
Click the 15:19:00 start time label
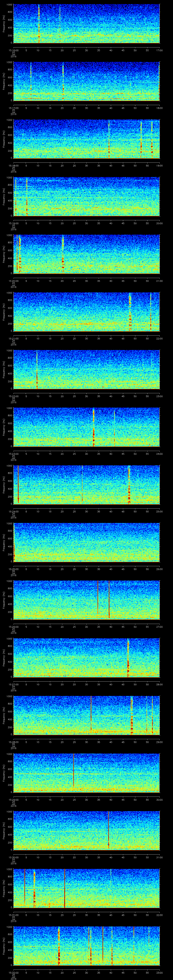tap(14, 223)
